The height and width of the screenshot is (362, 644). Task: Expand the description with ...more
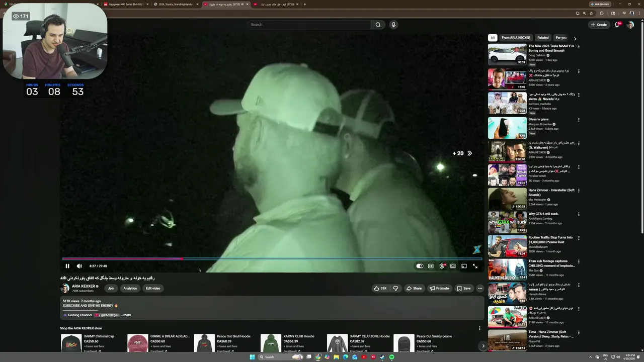[x=126, y=315]
